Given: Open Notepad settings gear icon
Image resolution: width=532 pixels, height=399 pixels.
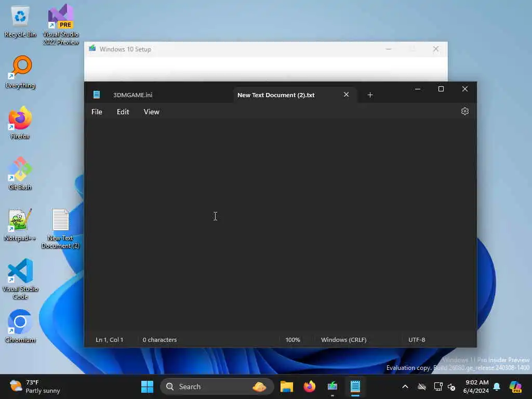Looking at the screenshot, I should [x=465, y=111].
